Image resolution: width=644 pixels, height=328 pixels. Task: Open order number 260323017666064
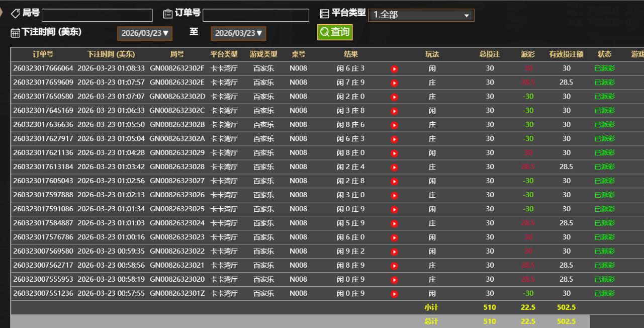(x=43, y=68)
